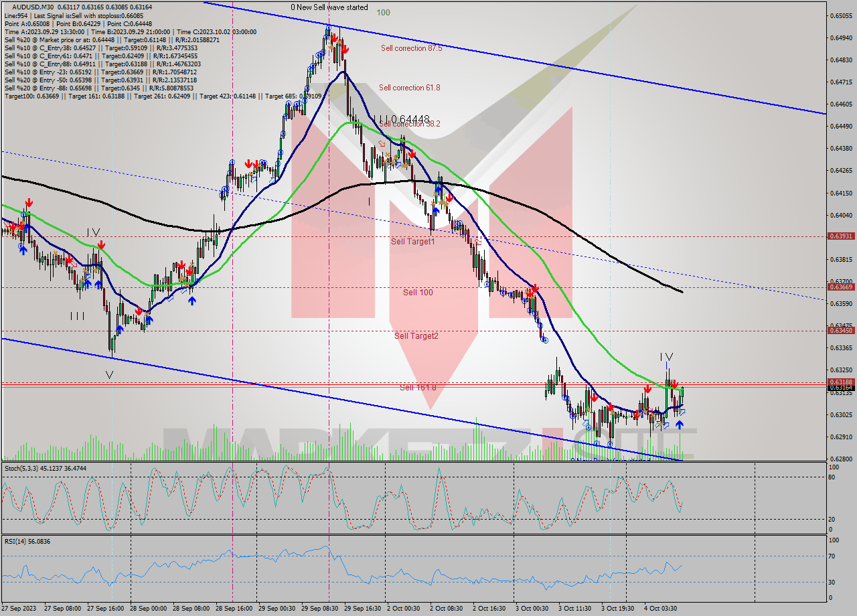
Task: Click the 'Sell 161.8' level label
Action: [x=418, y=388]
